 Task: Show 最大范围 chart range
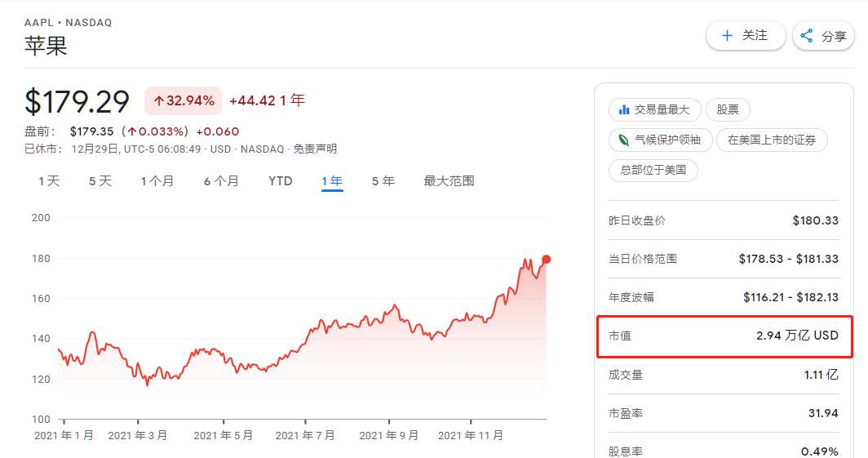(x=449, y=181)
